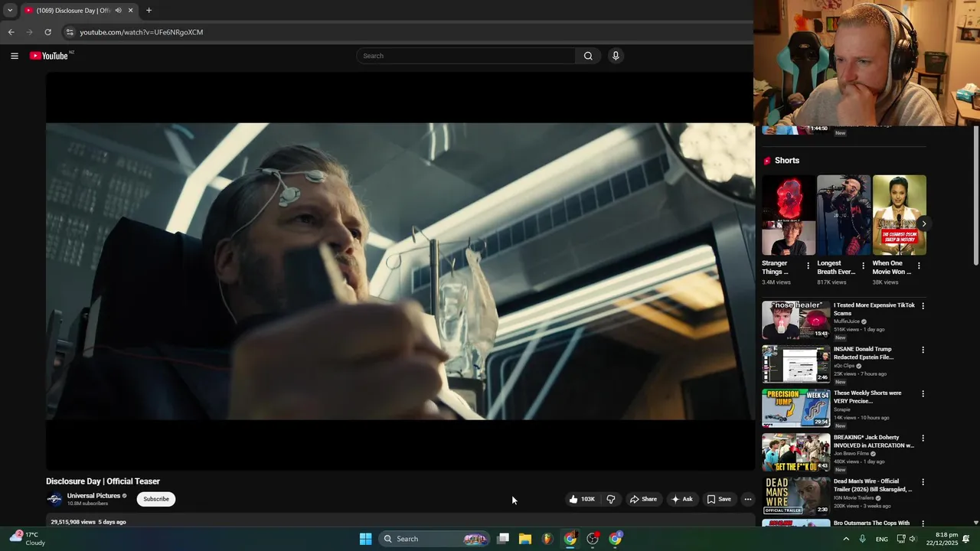The width and height of the screenshot is (980, 551).
Task: Open the When One Movie Won short
Action: (900, 215)
